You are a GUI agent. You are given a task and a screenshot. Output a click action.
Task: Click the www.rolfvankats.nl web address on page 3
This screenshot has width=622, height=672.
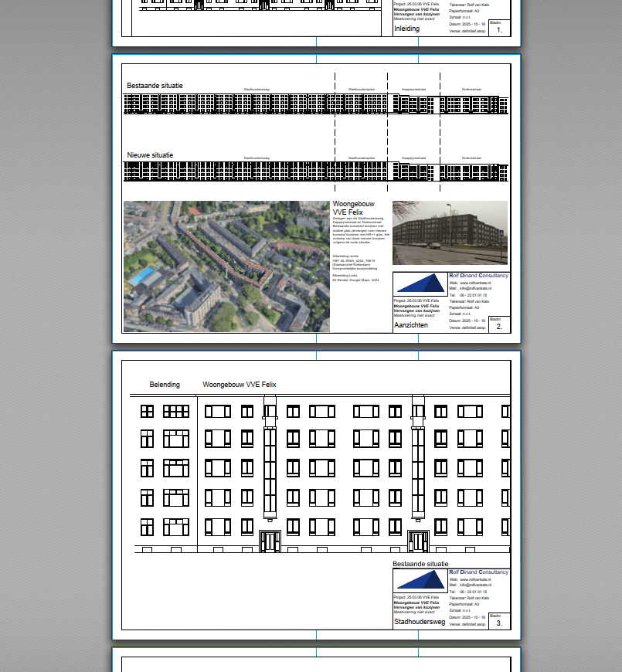click(x=475, y=579)
